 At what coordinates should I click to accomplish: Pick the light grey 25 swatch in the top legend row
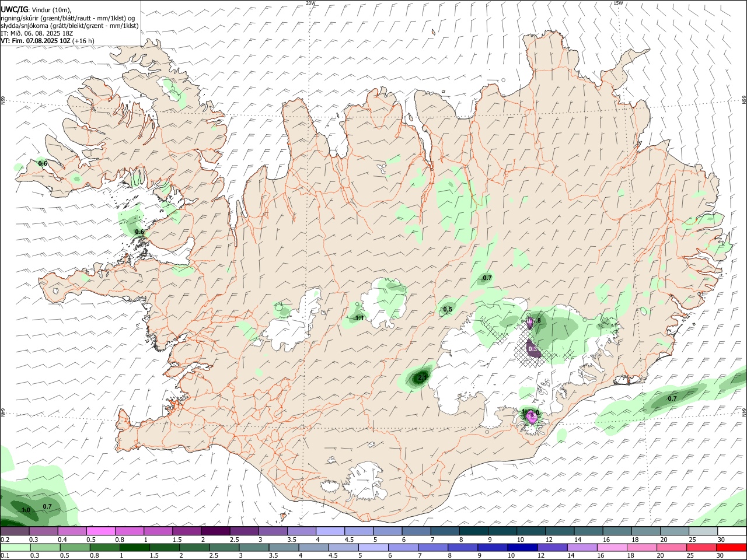tap(704, 531)
